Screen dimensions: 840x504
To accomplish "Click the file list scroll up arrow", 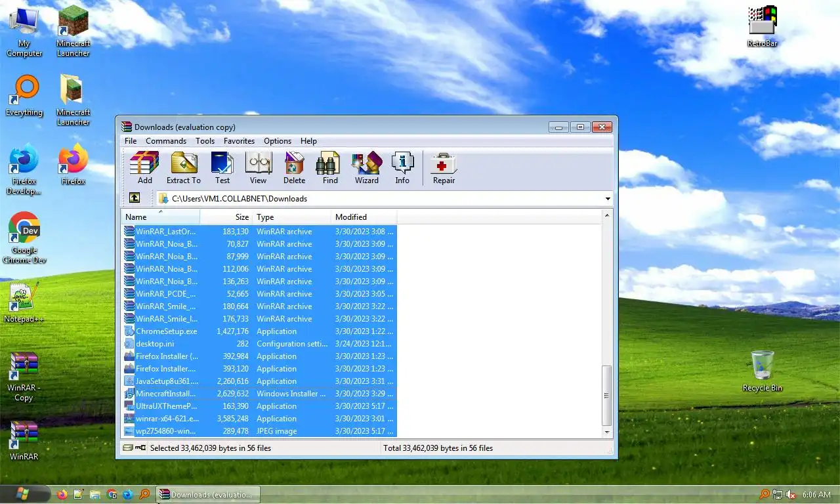I will [x=607, y=216].
